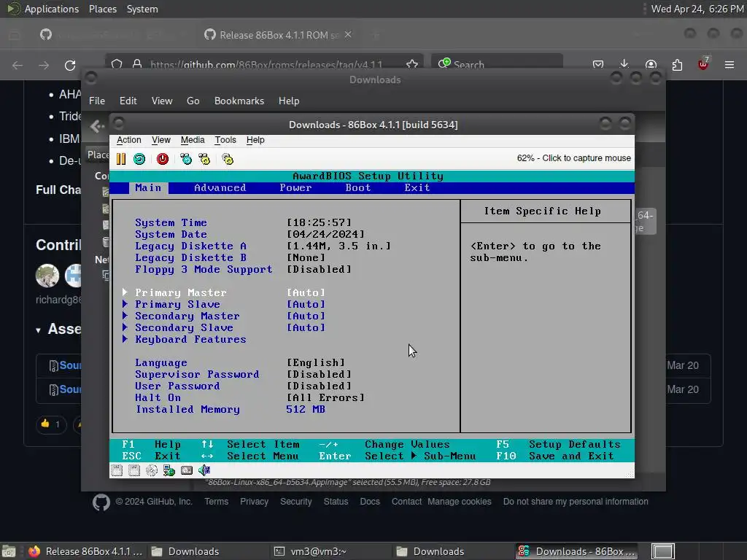
Task: Open the View menu in 86Box
Action: (x=161, y=140)
